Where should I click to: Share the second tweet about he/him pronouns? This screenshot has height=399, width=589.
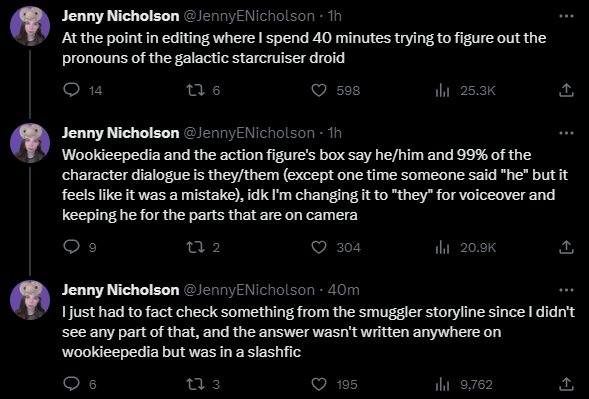point(566,247)
